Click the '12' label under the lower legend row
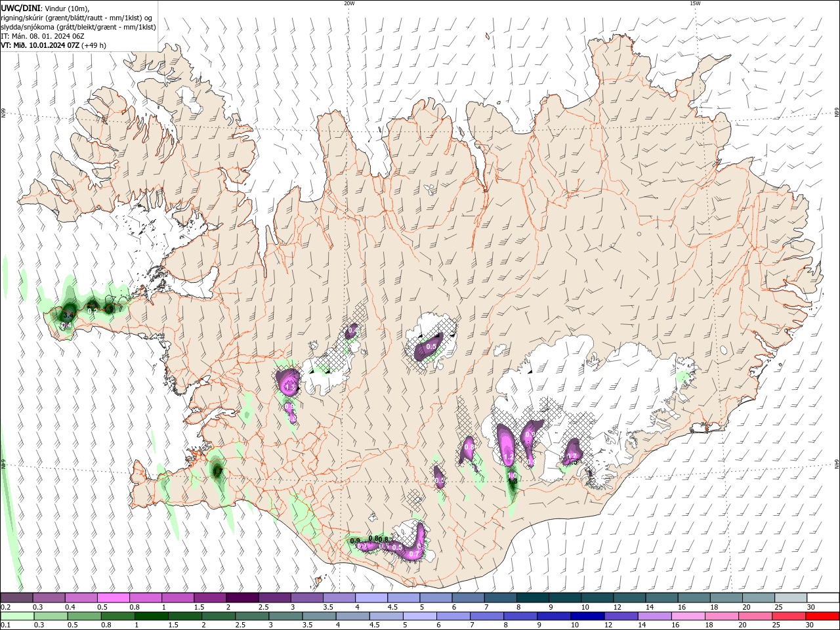The image size is (840, 630). click(608, 625)
